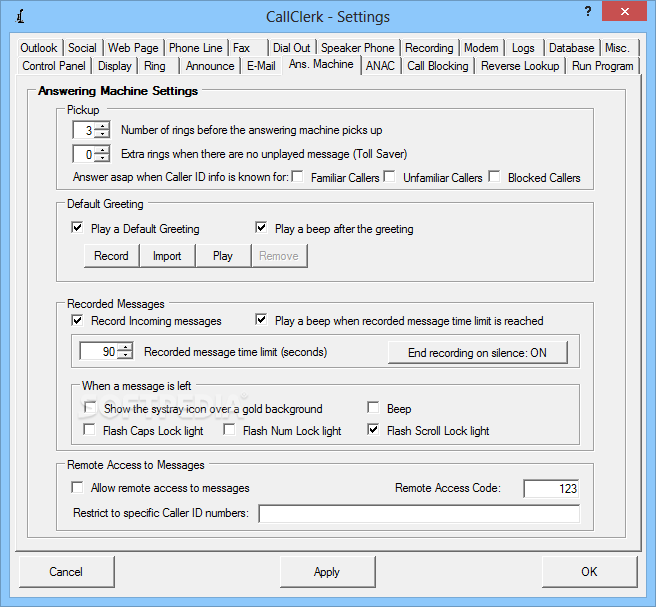This screenshot has width=656, height=607.
Task: Decrease recorded message time limit
Action: [125, 355]
